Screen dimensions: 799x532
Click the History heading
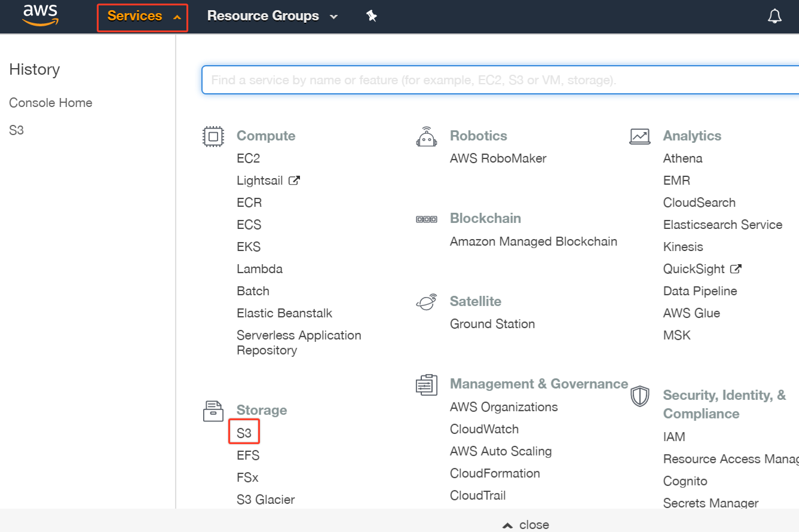tap(35, 70)
